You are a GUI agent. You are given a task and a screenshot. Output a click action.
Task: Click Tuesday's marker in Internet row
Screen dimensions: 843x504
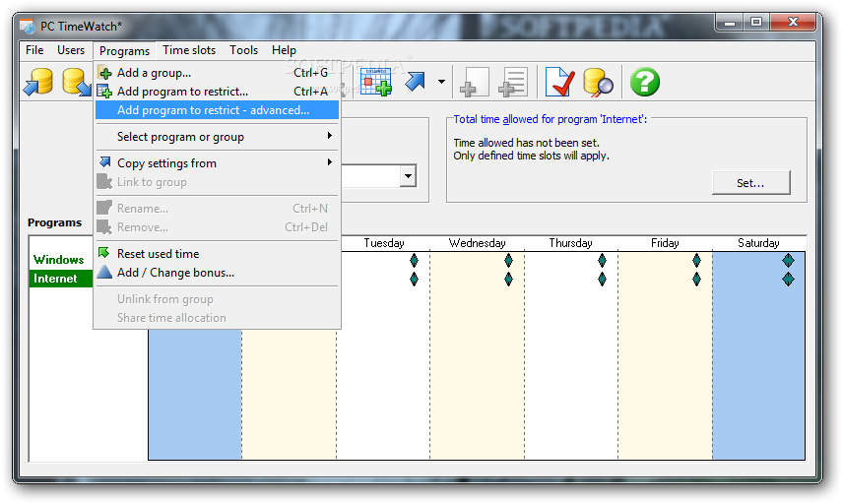414,279
